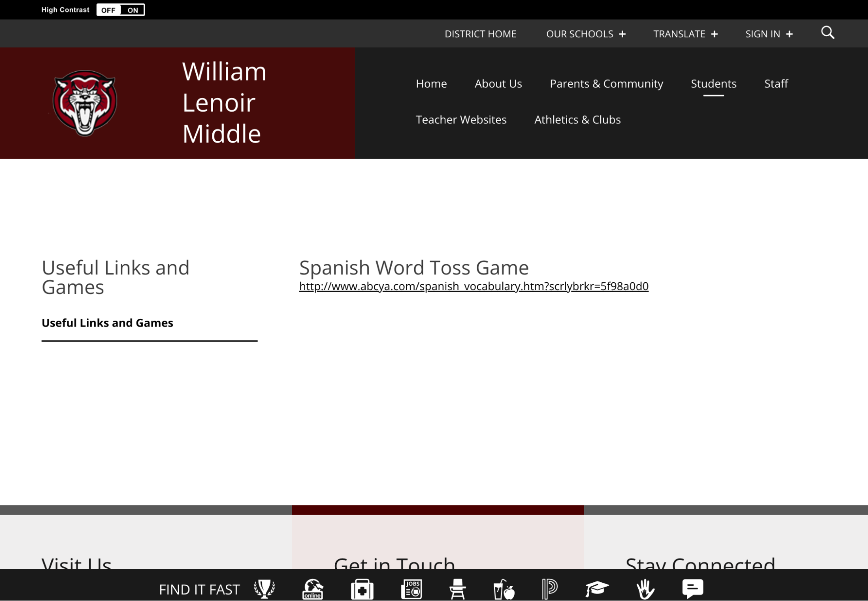Screen dimensions: 868x601
Task: Turn High Contrast ON
Action: pyautogui.click(x=133, y=10)
